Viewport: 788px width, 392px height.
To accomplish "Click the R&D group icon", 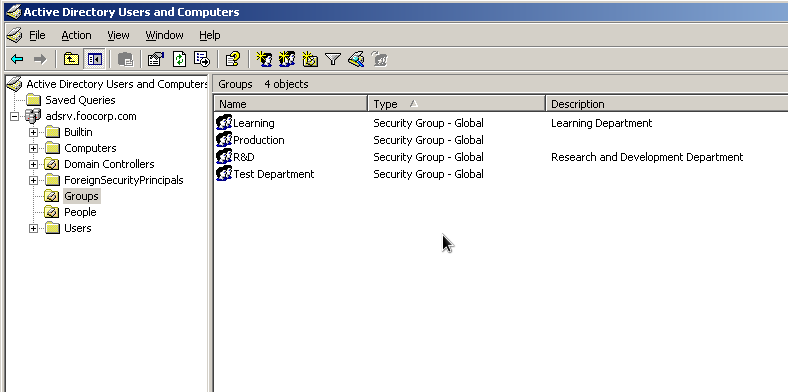I will [x=224, y=156].
